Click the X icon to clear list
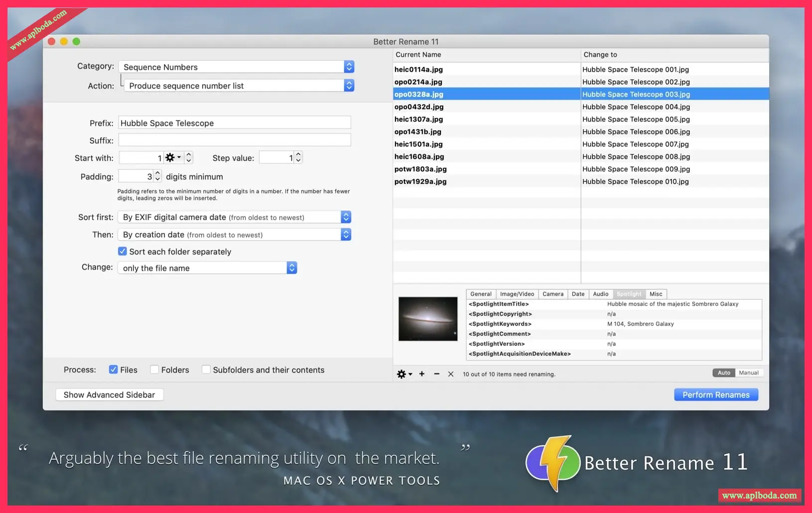This screenshot has width=812, height=513. 450,374
